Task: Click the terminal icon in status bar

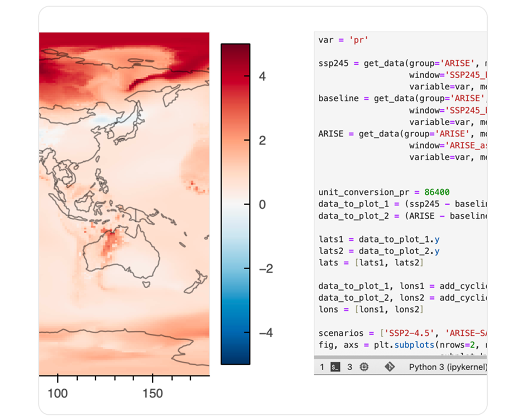Action: point(336,367)
